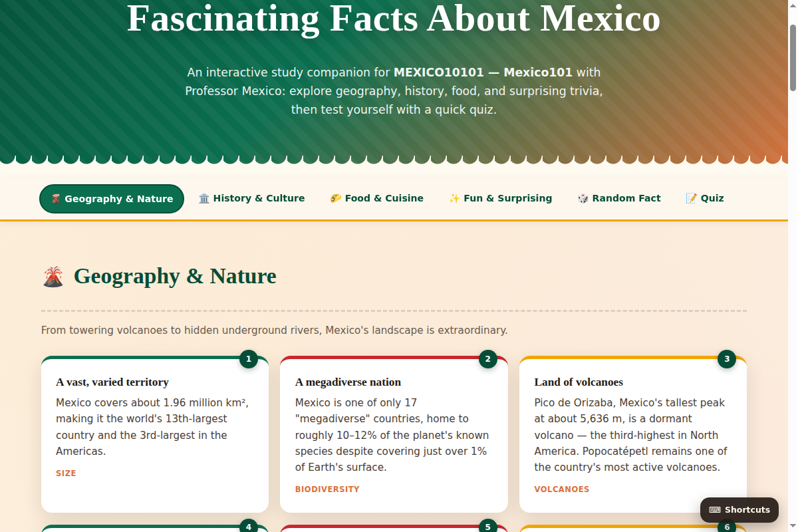
Task: Open the 'A vast, varied territory' card title
Action: 112,382
